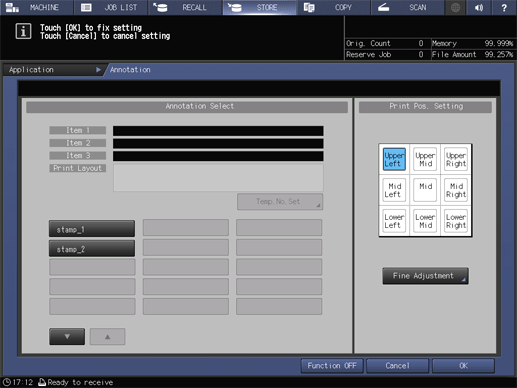The image size is (517, 388).
Task: Open help with the question mark icon
Action: [504, 7]
